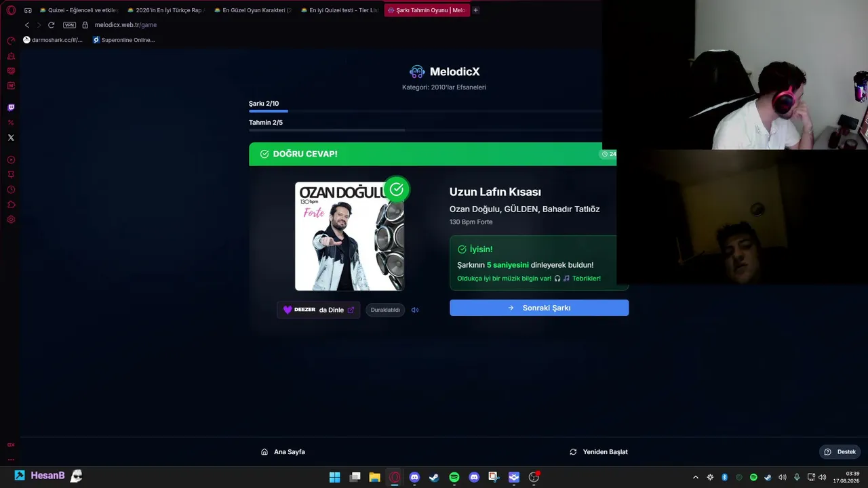Open the X (Twitter) sidebar panel
Screen dimensions: 868x488
pos(11,138)
